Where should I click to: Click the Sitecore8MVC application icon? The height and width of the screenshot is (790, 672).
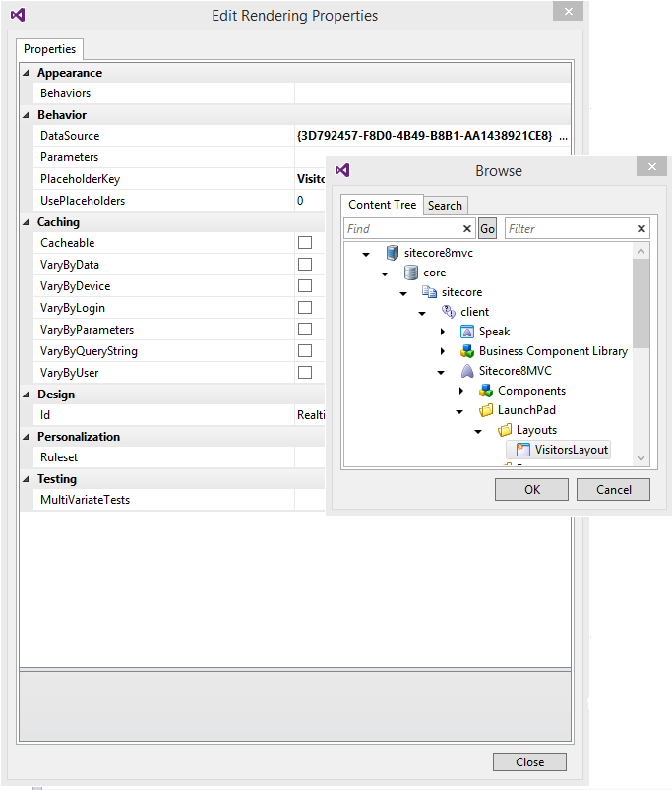(x=467, y=371)
